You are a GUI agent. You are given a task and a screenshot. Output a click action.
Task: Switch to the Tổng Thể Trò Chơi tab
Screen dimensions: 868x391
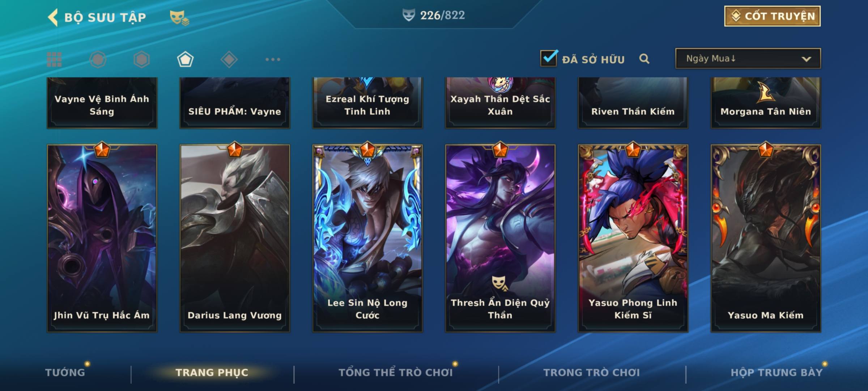396,372
